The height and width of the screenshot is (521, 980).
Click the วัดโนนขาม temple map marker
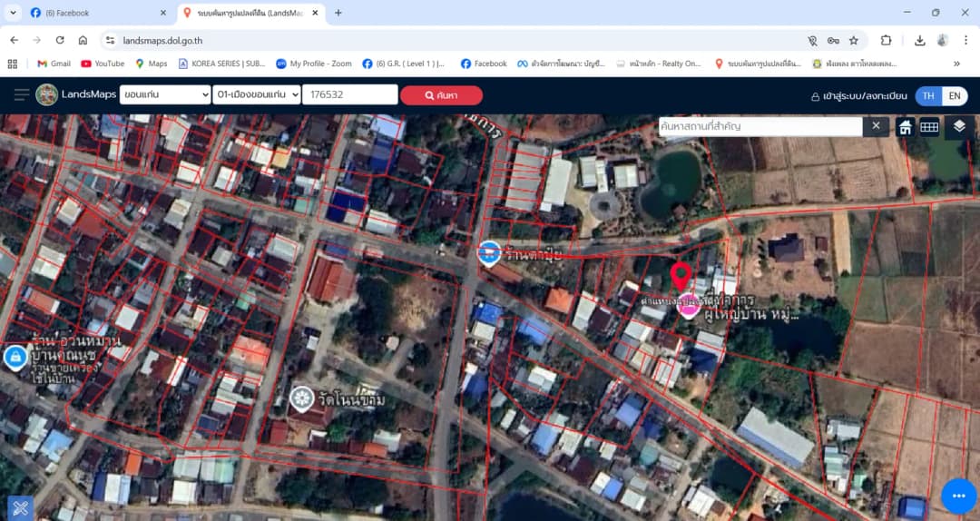[x=302, y=399]
